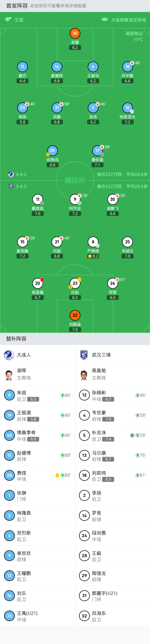Tap captain 阎相闯's number 39 circle
This screenshot has height=644, width=150.
click(52, 150)
